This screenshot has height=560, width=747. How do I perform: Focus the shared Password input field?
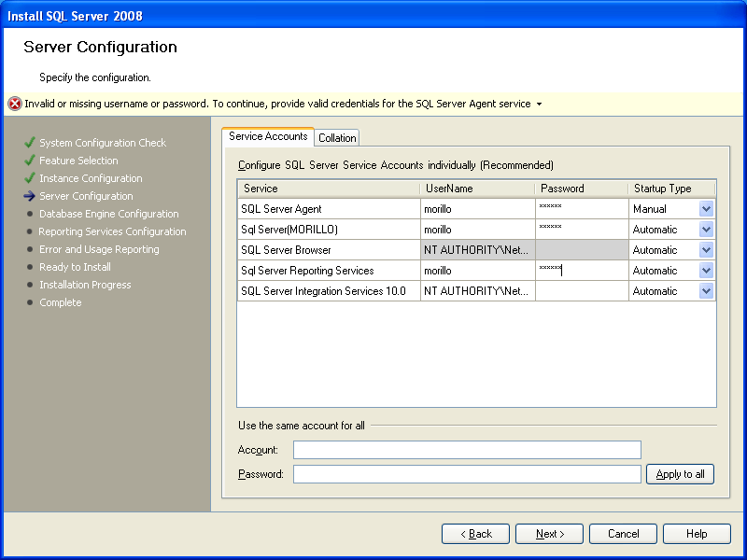coord(467,474)
